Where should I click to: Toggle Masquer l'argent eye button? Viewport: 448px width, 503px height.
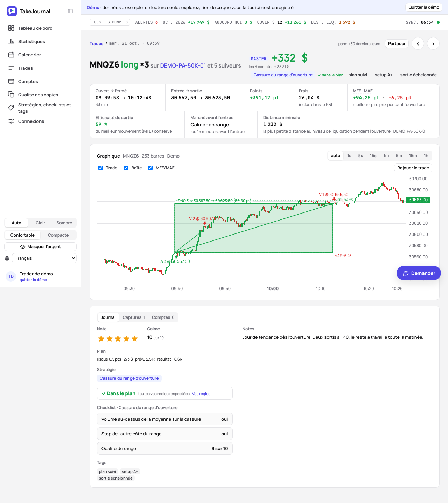(40, 247)
